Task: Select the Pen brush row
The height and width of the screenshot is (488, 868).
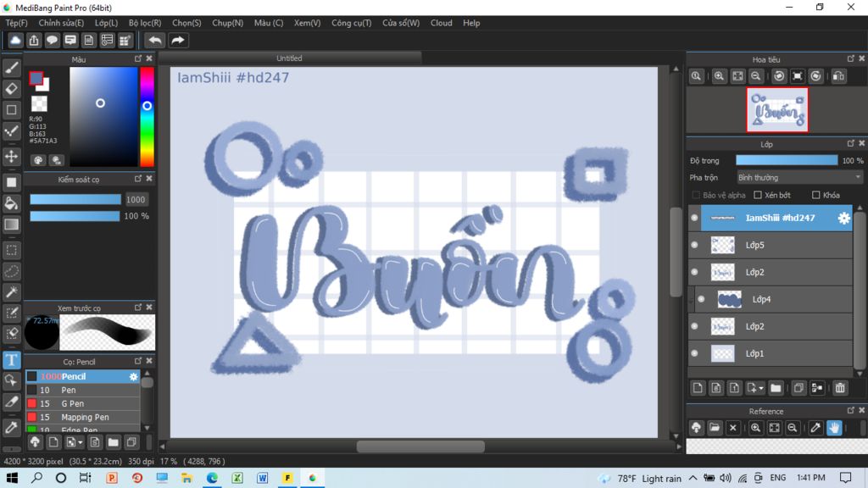Action: (x=83, y=390)
